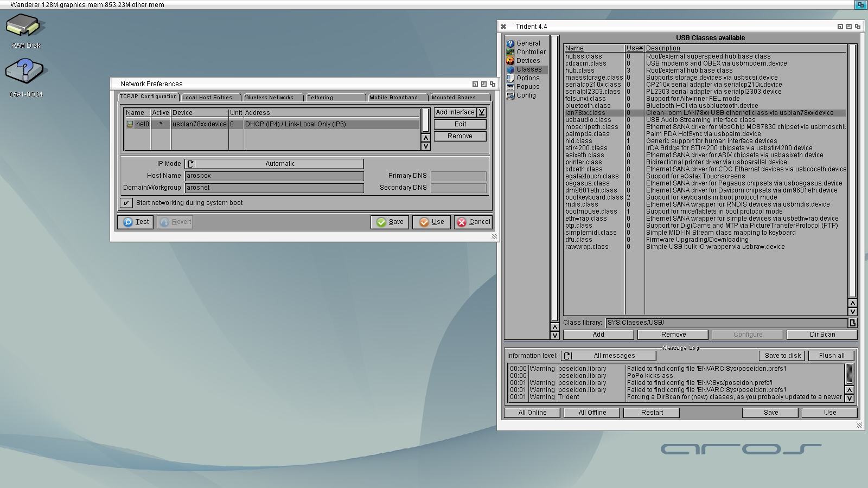Click the USB classes list vertical scrollbar
Viewport: 868px width, 488px height.
point(853,171)
